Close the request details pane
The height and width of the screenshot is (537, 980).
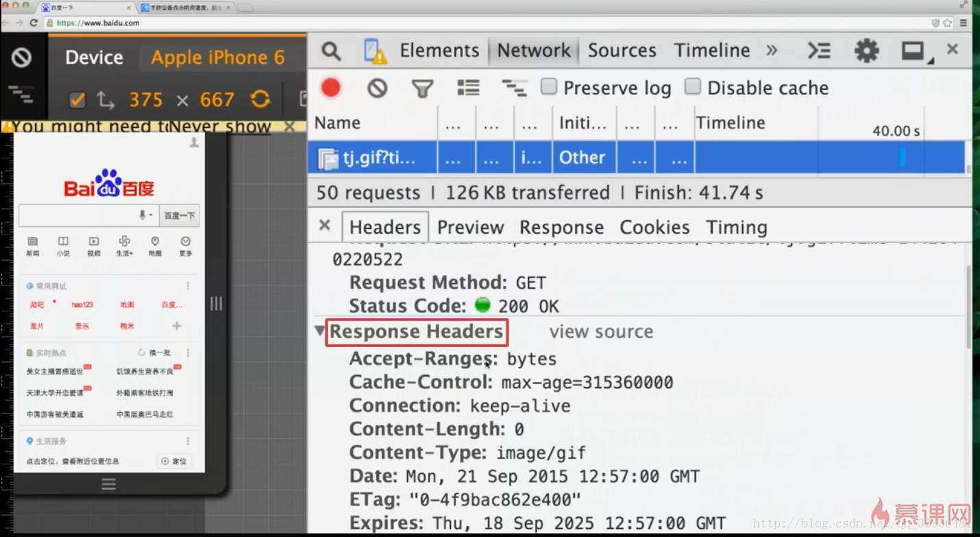coord(325,225)
